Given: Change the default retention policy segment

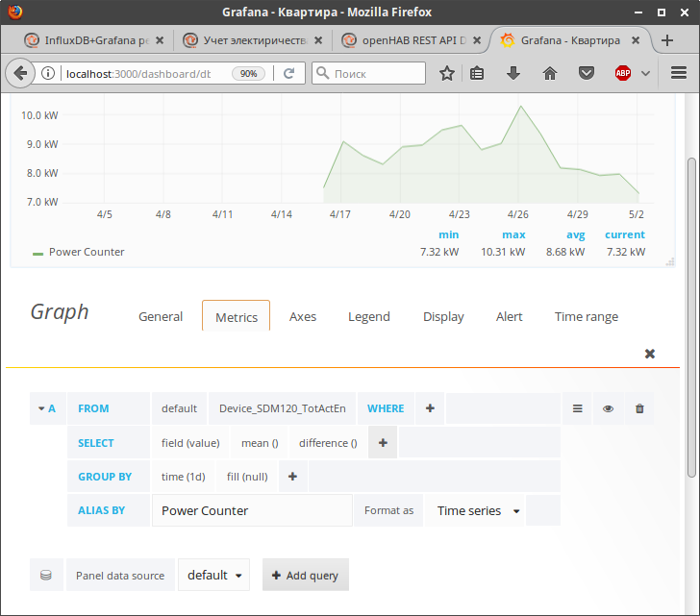Looking at the screenshot, I should point(179,408).
